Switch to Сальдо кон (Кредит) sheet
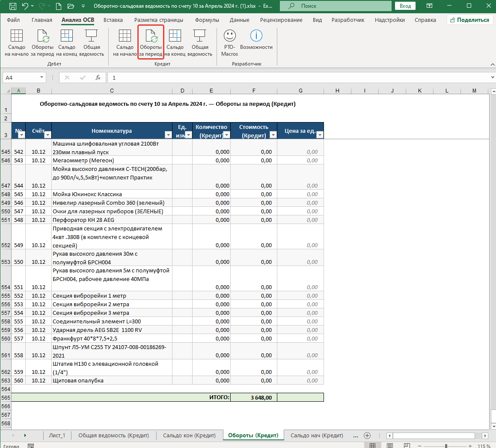Screen dimensions: 496x448 (189, 435)
